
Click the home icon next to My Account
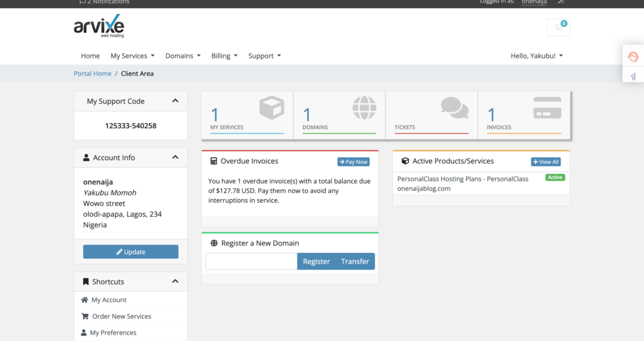click(x=85, y=300)
